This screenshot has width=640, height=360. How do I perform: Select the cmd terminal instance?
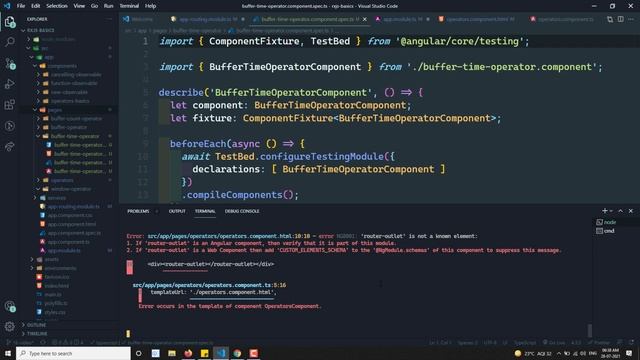(606, 231)
